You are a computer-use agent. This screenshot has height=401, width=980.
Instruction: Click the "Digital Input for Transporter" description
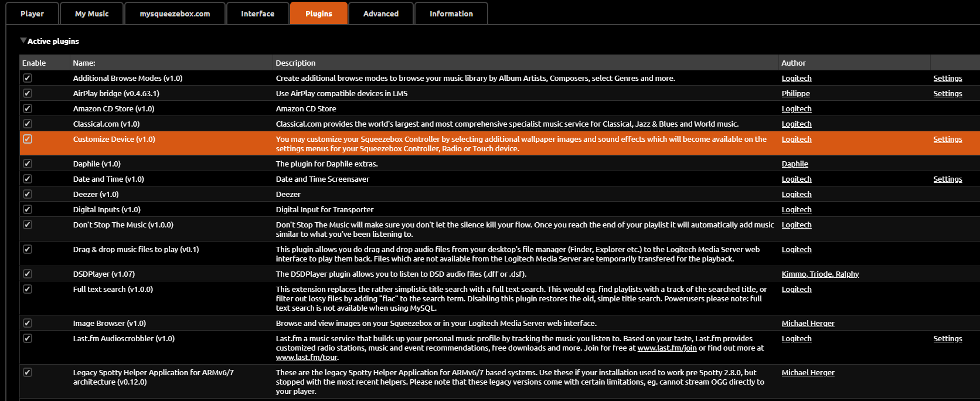pos(325,209)
